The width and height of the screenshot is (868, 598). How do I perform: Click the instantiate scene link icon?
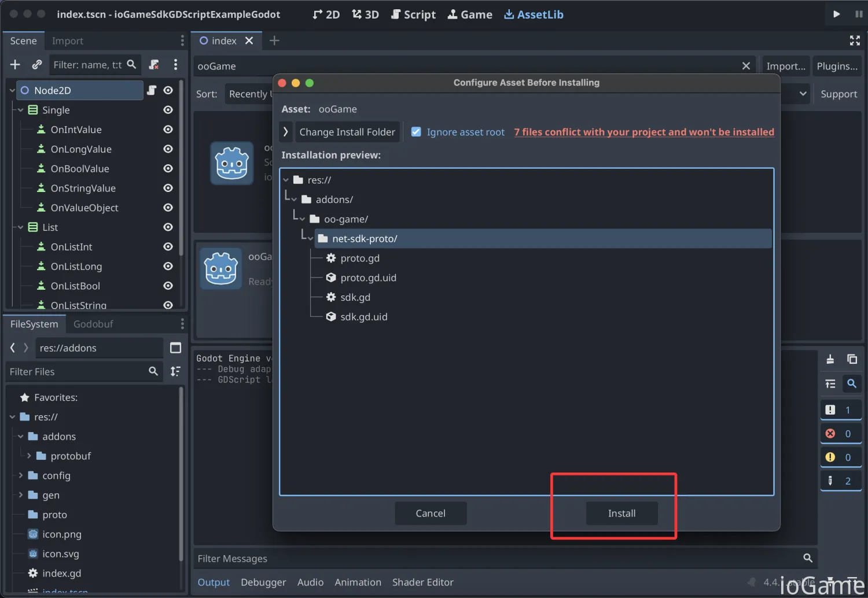[x=37, y=65]
